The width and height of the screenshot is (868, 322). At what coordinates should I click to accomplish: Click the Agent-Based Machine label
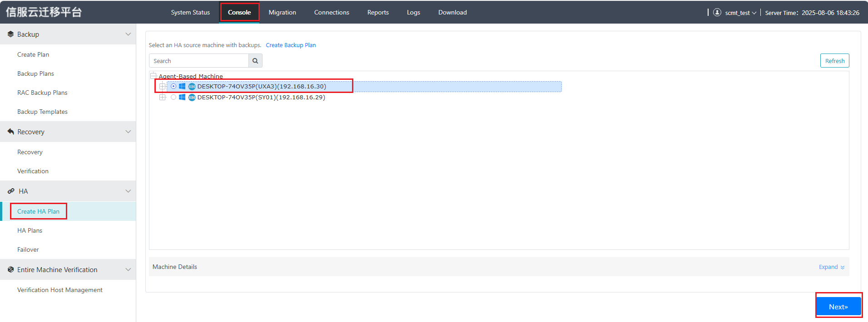tap(191, 76)
